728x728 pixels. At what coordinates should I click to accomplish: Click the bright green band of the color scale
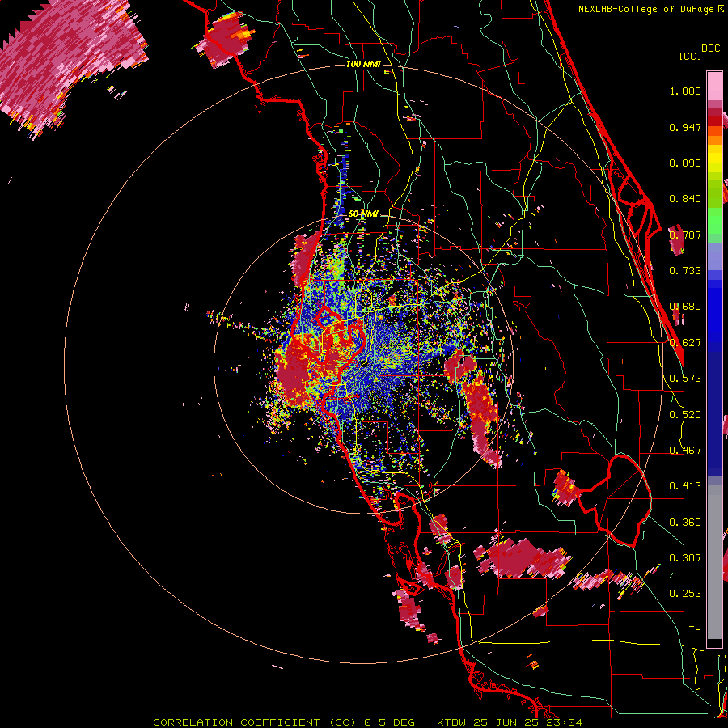click(714, 219)
